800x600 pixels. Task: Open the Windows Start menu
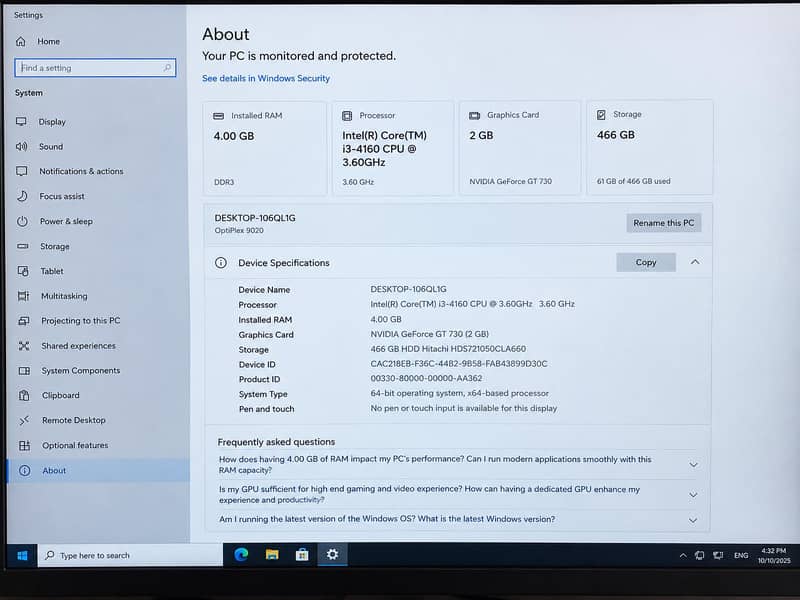(22, 555)
